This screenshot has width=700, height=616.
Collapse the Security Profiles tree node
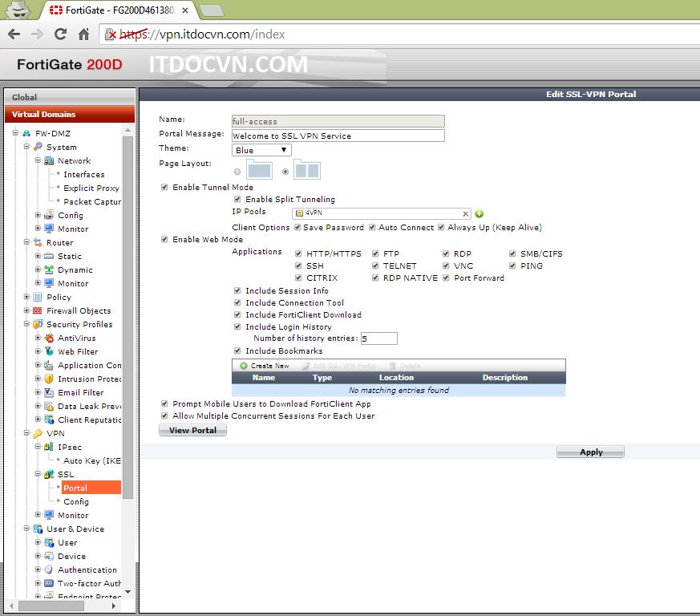26,325
